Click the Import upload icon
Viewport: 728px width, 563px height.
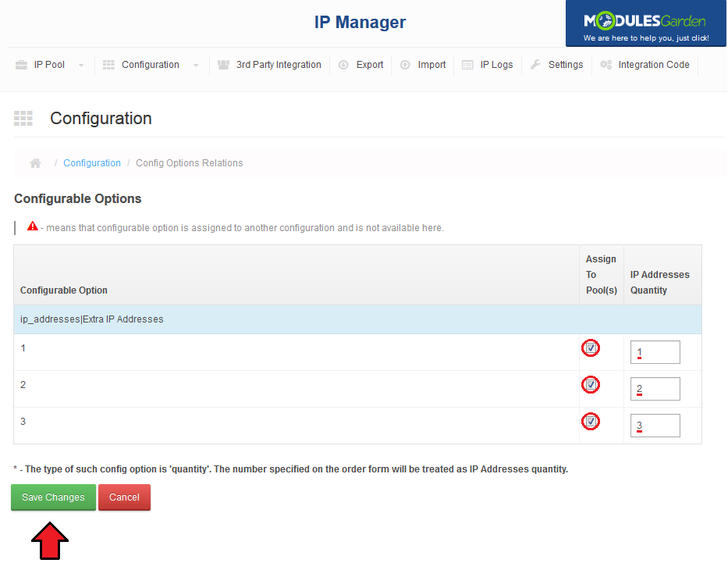click(x=405, y=65)
